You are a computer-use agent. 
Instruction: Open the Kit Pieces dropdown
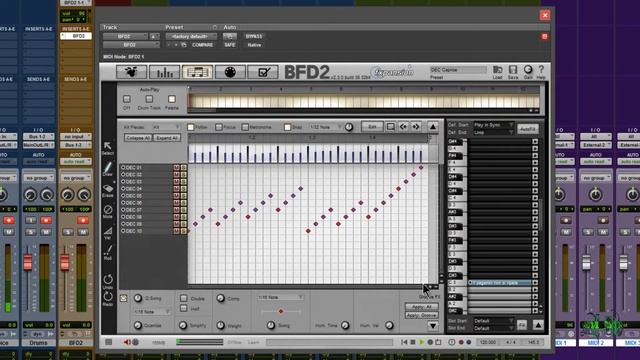[x=166, y=127]
